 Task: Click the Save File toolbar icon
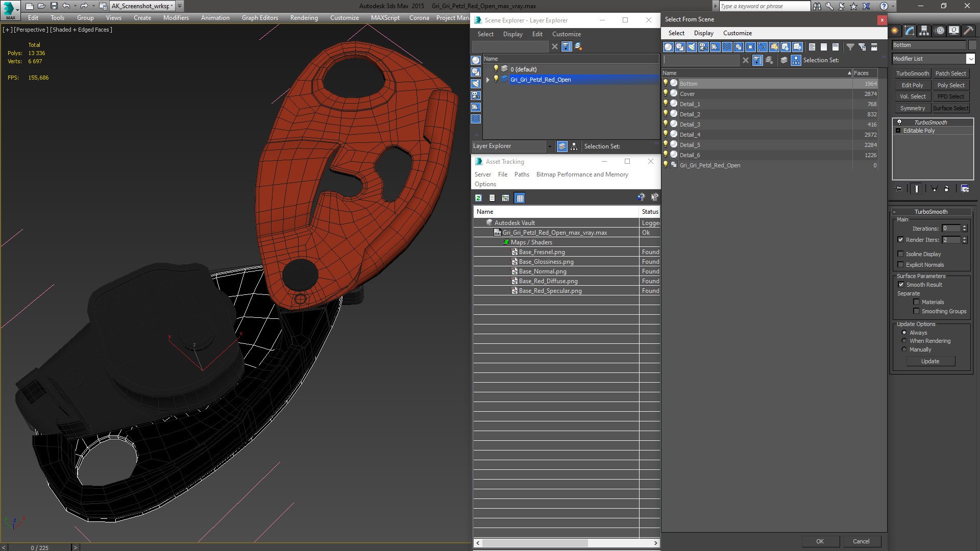coord(54,6)
